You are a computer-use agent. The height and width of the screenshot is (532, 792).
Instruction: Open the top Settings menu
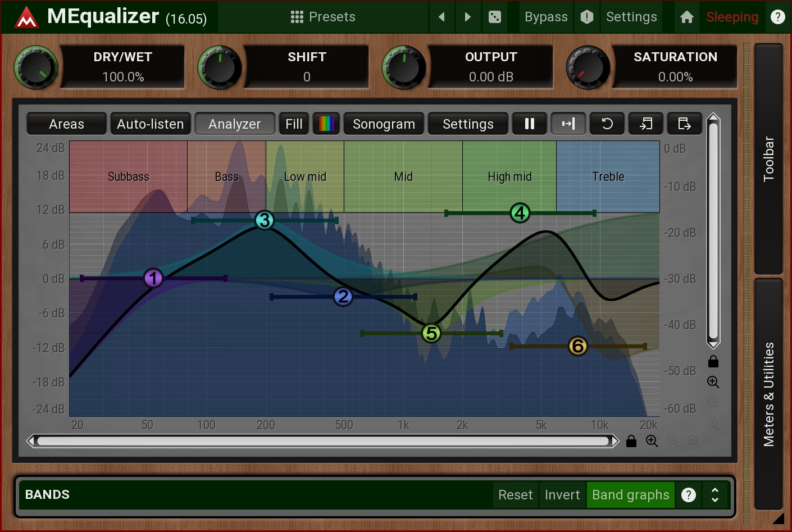[631, 17]
